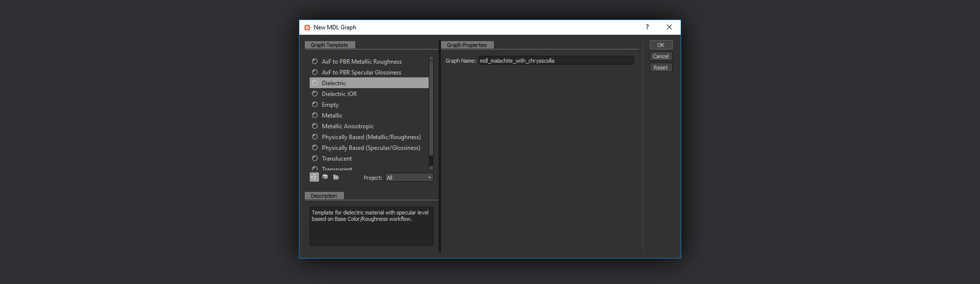Choose the highlighted Dielectric template row
980x284 pixels.
click(369, 83)
